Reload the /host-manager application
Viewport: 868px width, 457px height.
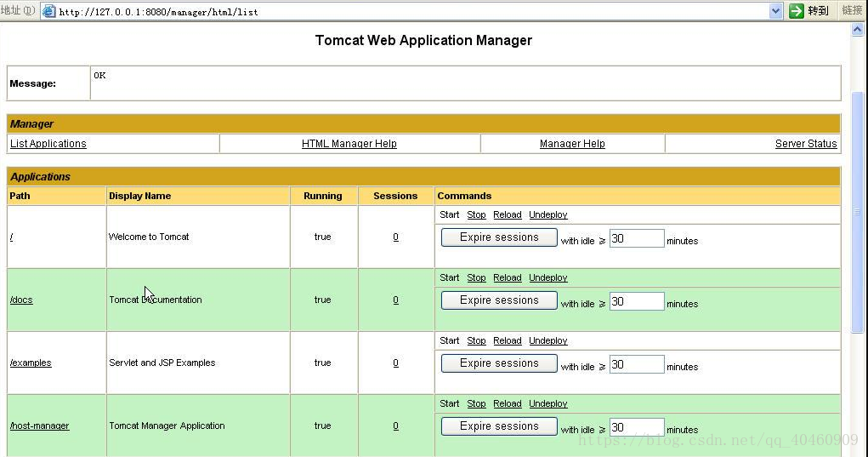[507, 404]
